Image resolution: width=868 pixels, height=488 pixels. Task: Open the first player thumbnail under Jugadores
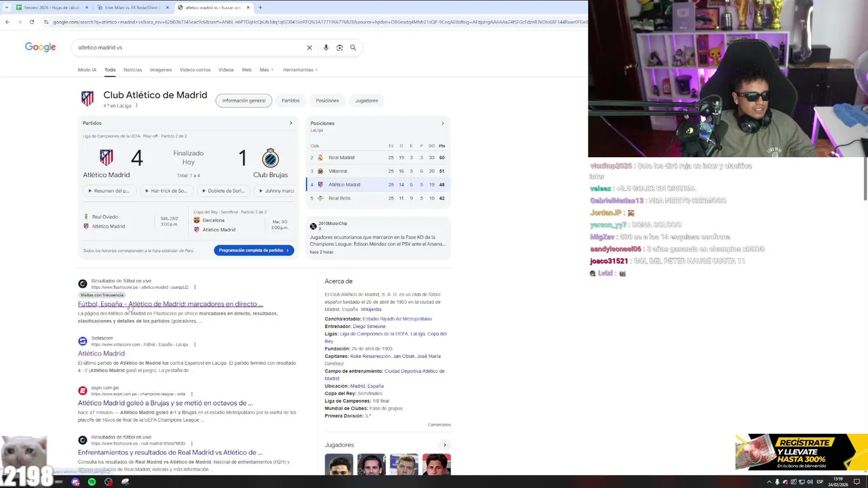pyautogui.click(x=338, y=464)
